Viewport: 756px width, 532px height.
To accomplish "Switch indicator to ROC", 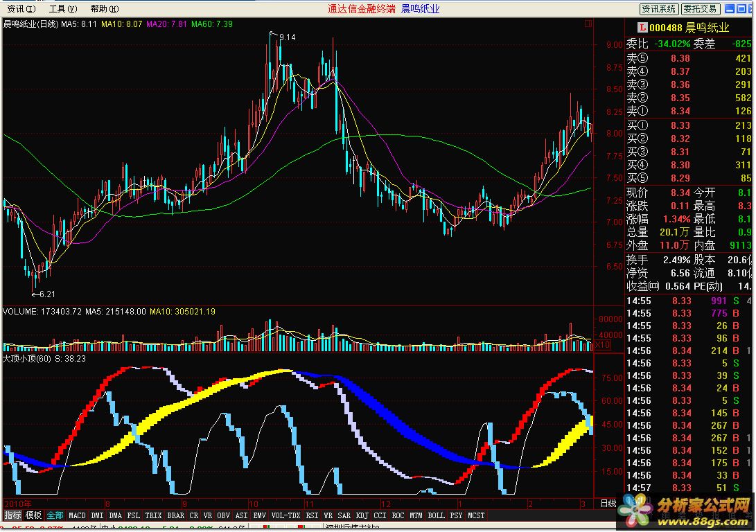I will (398, 515).
